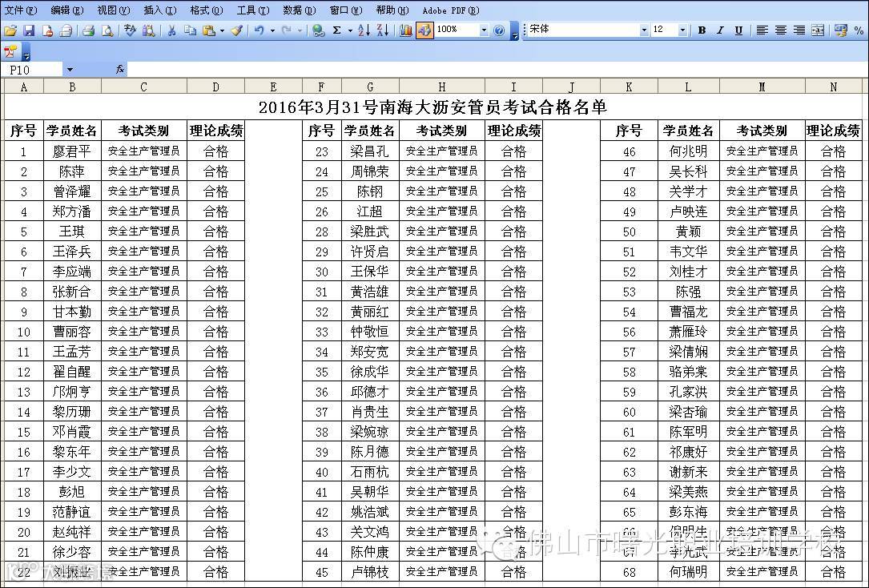
Task: Click the Open file icon
Action: point(10,31)
